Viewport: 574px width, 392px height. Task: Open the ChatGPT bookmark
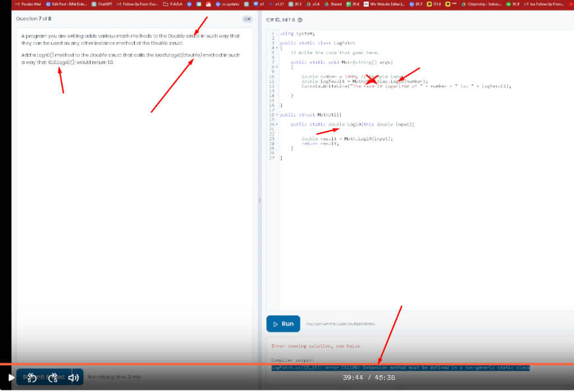(102, 4)
